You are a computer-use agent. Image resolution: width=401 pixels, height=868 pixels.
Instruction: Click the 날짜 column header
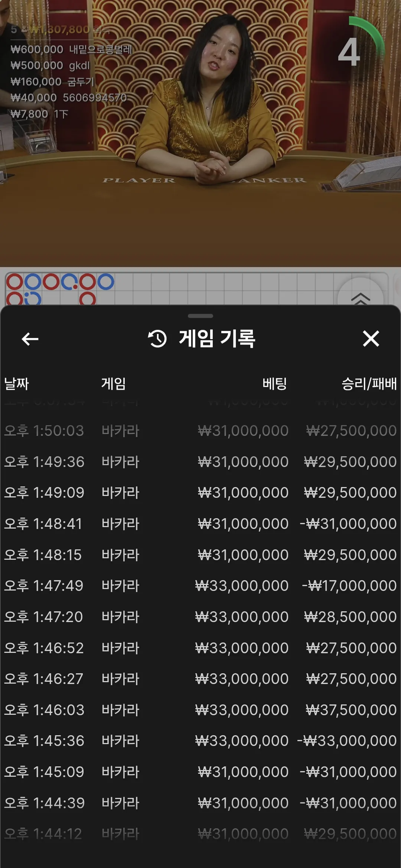(16, 384)
